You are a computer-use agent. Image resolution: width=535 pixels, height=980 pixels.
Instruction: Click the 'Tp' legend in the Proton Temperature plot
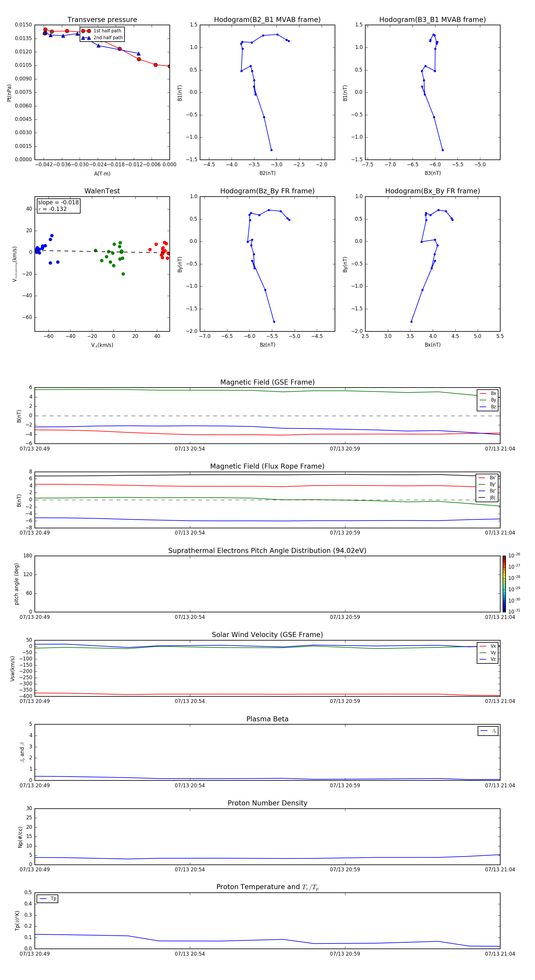click(48, 899)
